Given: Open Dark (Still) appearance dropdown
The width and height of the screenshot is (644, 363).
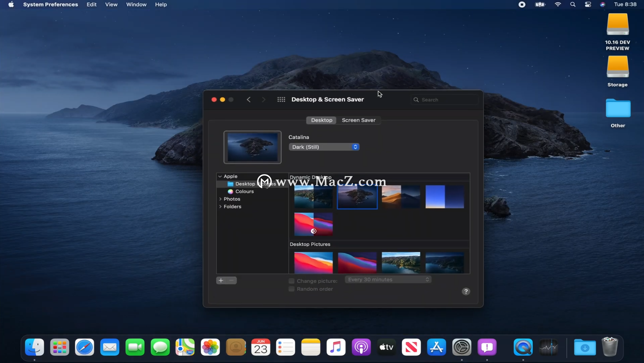Looking at the screenshot, I should 324,147.
